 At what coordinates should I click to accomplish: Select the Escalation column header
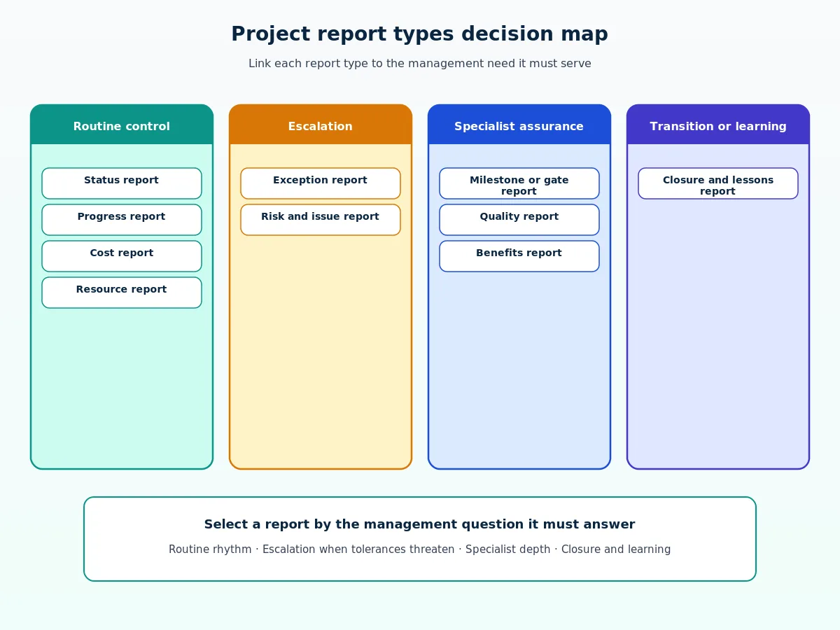pyautogui.click(x=321, y=125)
